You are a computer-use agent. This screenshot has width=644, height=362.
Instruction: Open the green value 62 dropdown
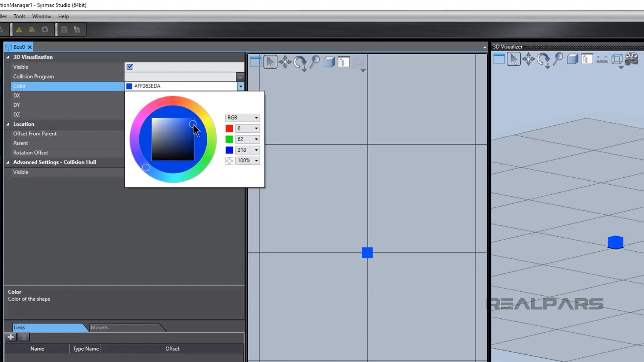pyautogui.click(x=256, y=139)
